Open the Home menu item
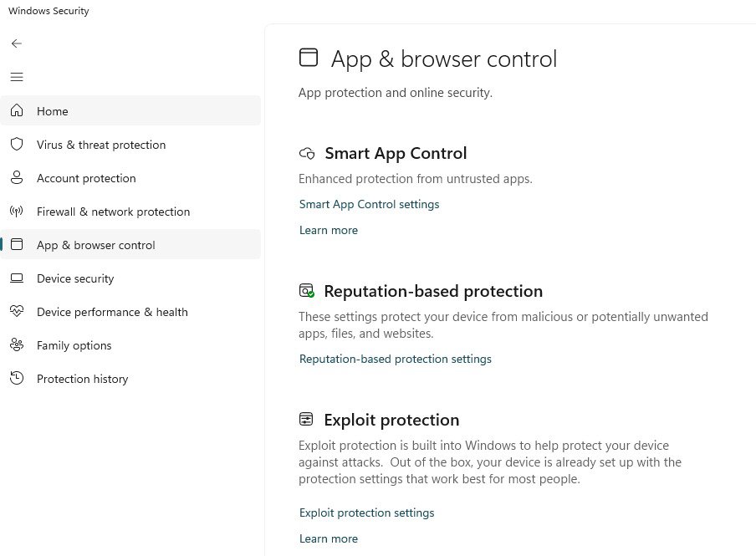Screen dimensions: 756x556 [53, 111]
